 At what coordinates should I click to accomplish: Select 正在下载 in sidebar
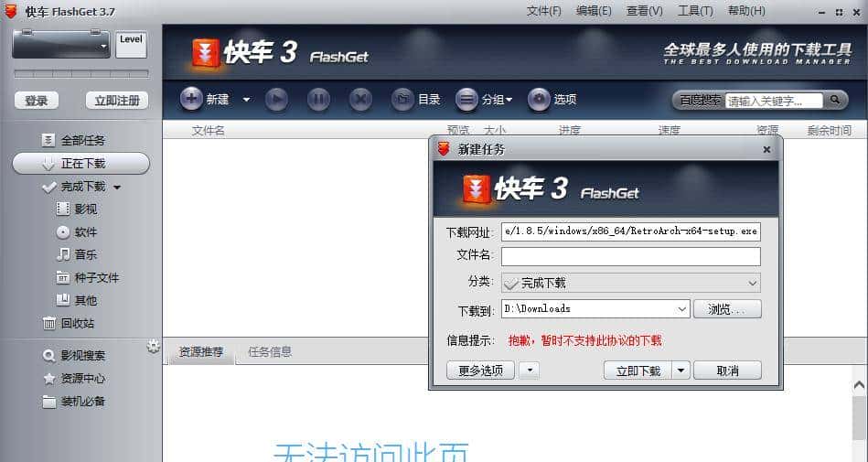pyautogui.click(x=80, y=164)
